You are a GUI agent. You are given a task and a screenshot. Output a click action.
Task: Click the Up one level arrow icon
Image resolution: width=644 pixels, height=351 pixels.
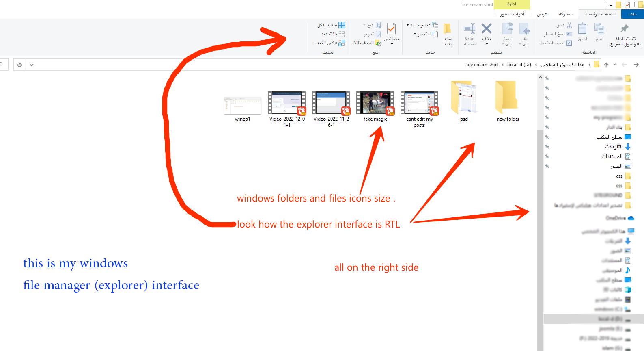coord(606,65)
